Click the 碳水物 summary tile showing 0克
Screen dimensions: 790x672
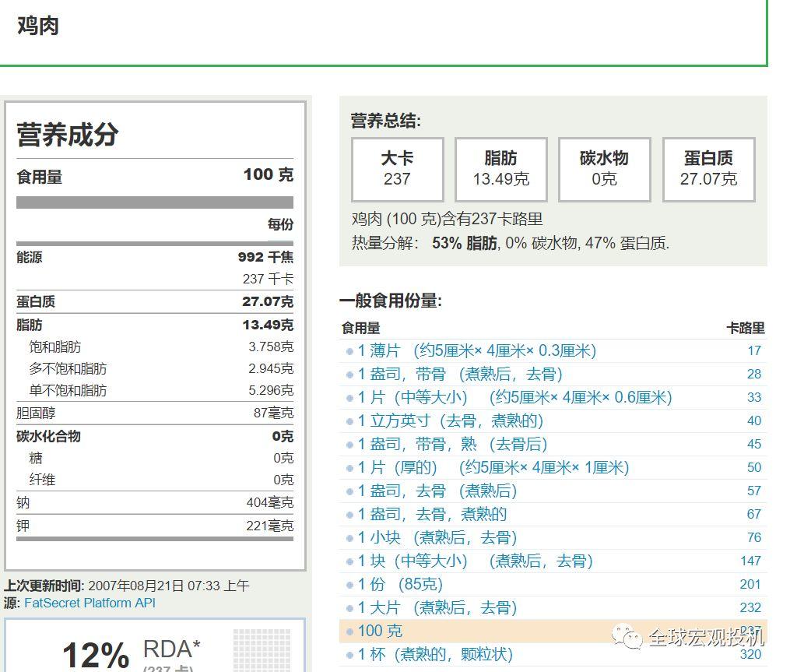605,169
